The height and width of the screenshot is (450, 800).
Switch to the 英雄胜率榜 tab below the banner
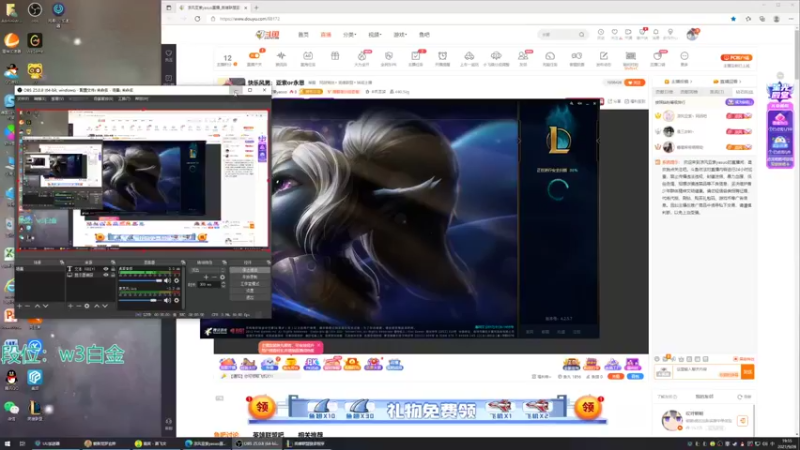(x=268, y=435)
